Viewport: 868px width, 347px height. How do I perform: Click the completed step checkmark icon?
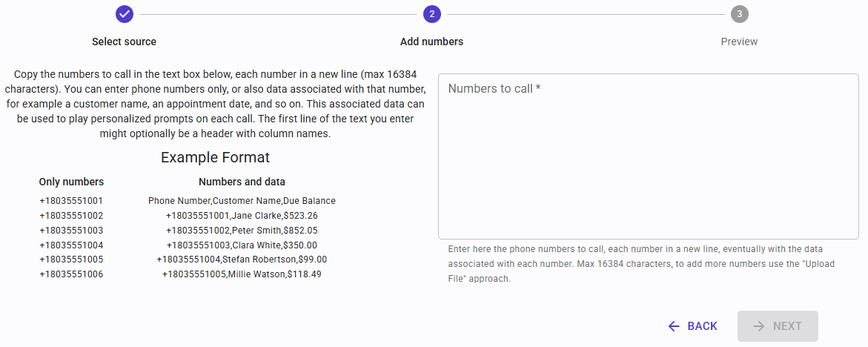click(125, 14)
